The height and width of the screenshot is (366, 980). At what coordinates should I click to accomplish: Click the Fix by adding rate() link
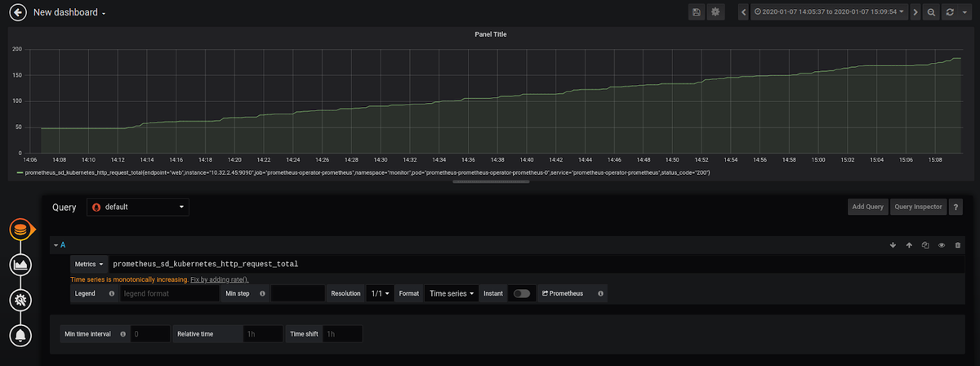[x=220, y=279]
